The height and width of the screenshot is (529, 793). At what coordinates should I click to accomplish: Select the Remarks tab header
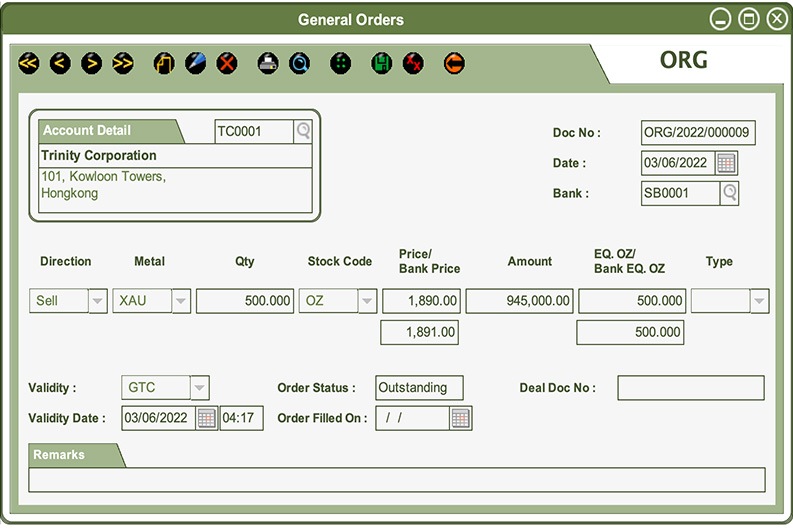76,455
